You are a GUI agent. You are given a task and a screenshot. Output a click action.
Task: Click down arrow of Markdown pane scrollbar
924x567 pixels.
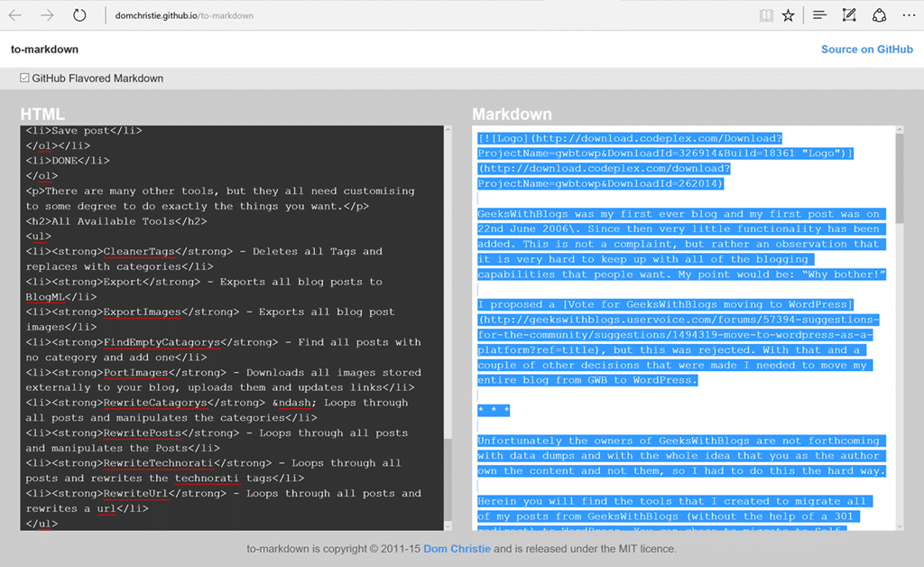click(900, 525)
